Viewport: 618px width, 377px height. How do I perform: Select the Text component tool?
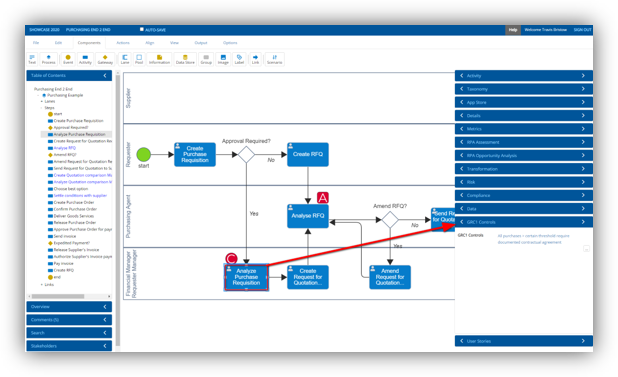[32, 59]
